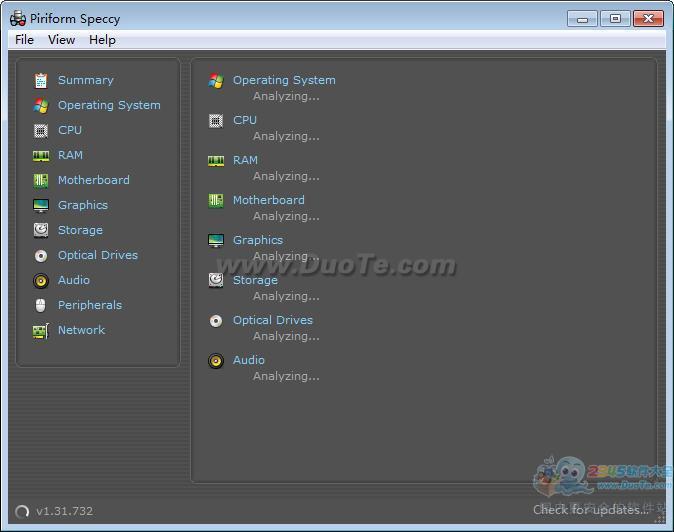Click 'Analyzing...' under Operating System
Screen dimensions: 674x532
coord(286,97)
